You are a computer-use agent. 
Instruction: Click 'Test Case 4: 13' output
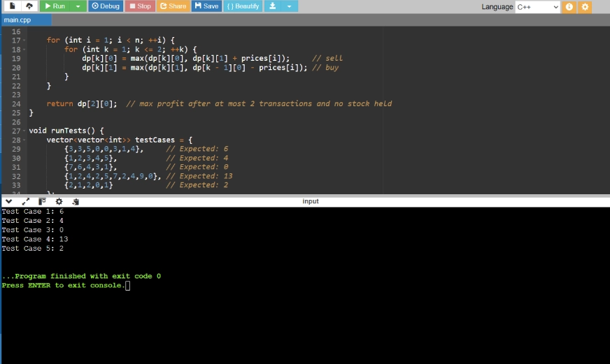tap(34, 240)
